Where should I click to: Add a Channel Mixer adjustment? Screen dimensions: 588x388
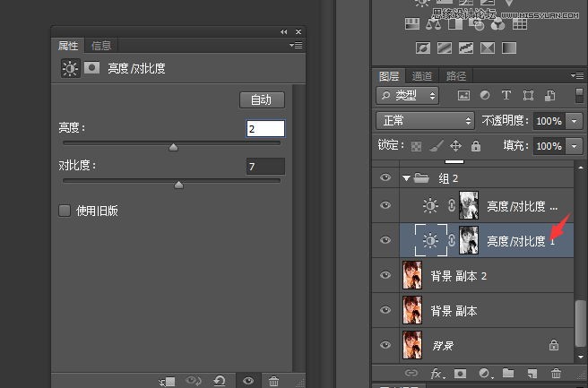(498, 23)
